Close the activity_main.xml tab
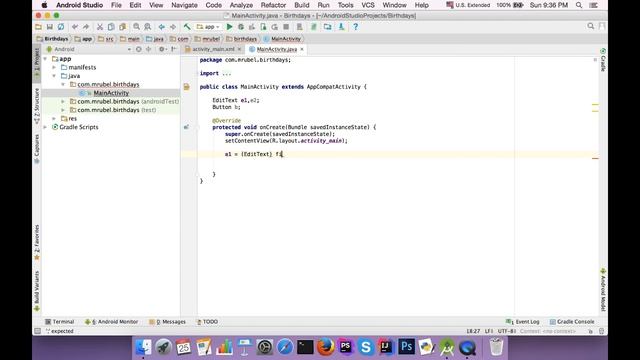 pos(240,49)
